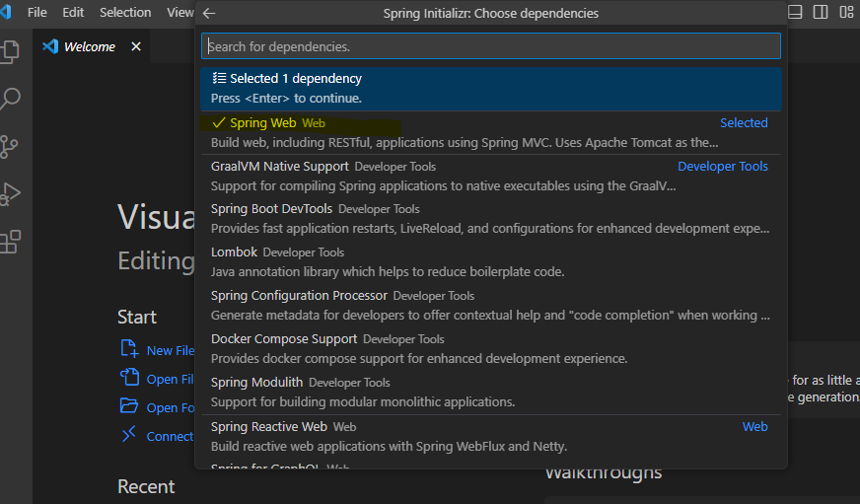Select the Lombok dependency

491,261
